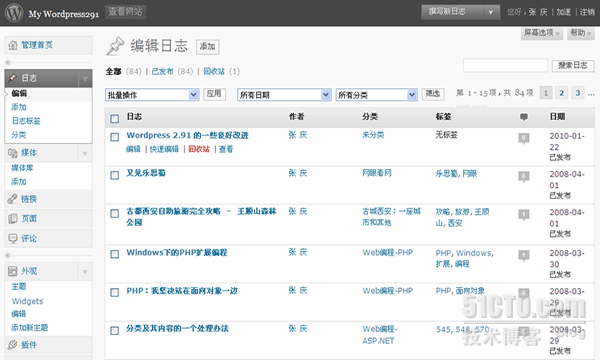Click 添加 button next to 编辑日志 title

tap(207, 47)
